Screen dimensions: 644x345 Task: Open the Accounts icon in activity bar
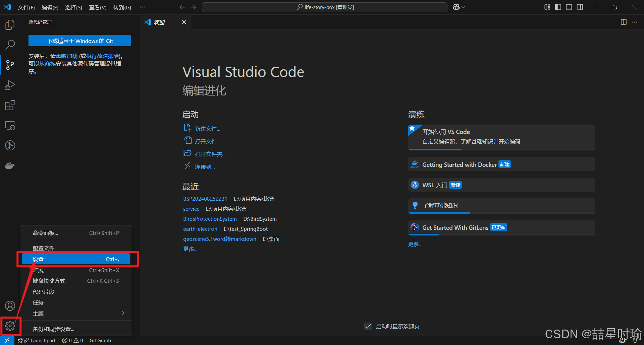click(10, 306)
